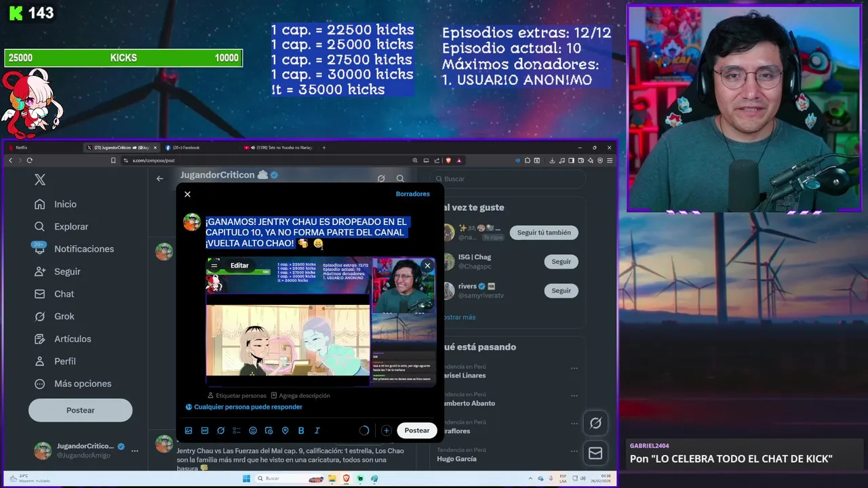This screenshot has width=868, height=488.
Task: Open Windows Start button
Action: coord(247,479)
